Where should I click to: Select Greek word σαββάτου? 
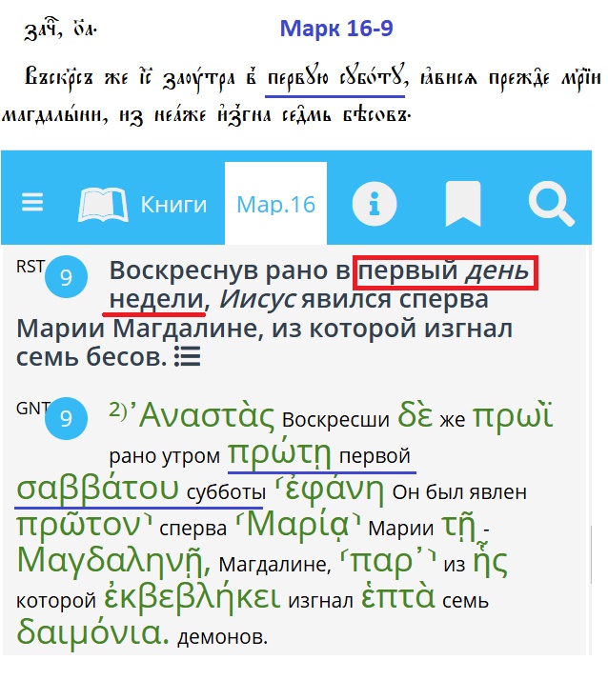point(98,488)
